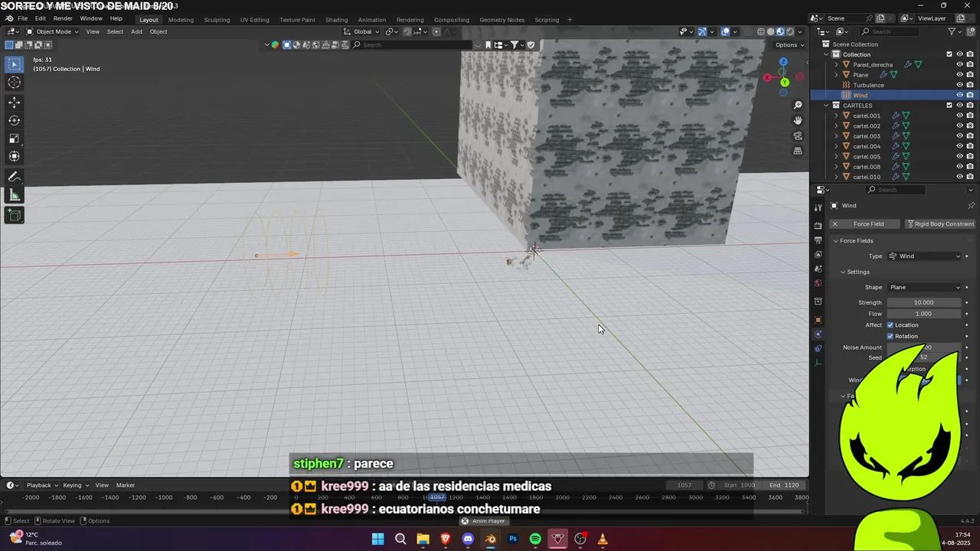
Task: Open the Render menu
Action: tap(63, 18)
